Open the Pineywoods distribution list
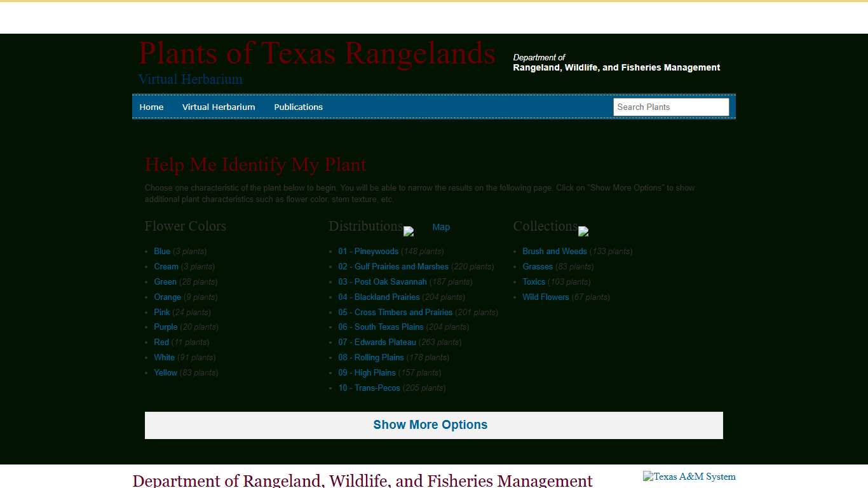The width and height of the screenshot is (868, 488). click(368, 251)
